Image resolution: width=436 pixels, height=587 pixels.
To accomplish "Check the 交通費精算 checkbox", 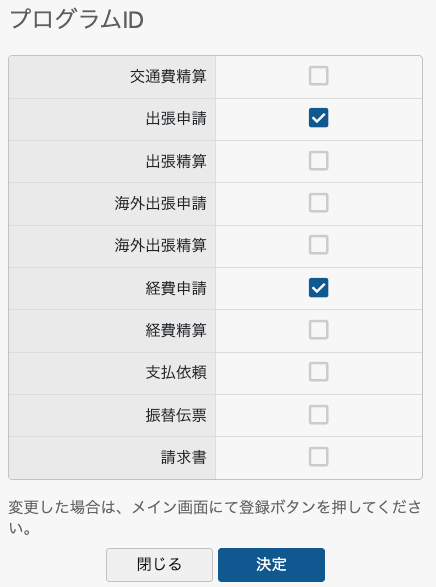I will coord(318,76).
